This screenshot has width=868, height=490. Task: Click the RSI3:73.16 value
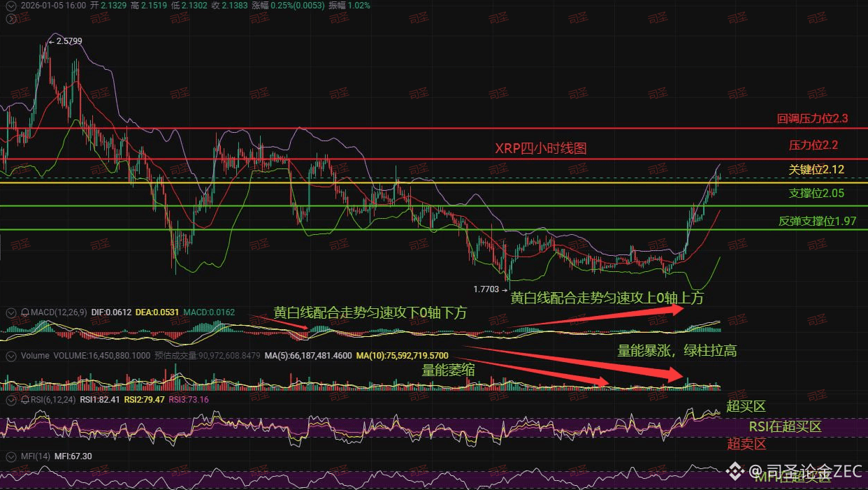click(x=189, y=400)
